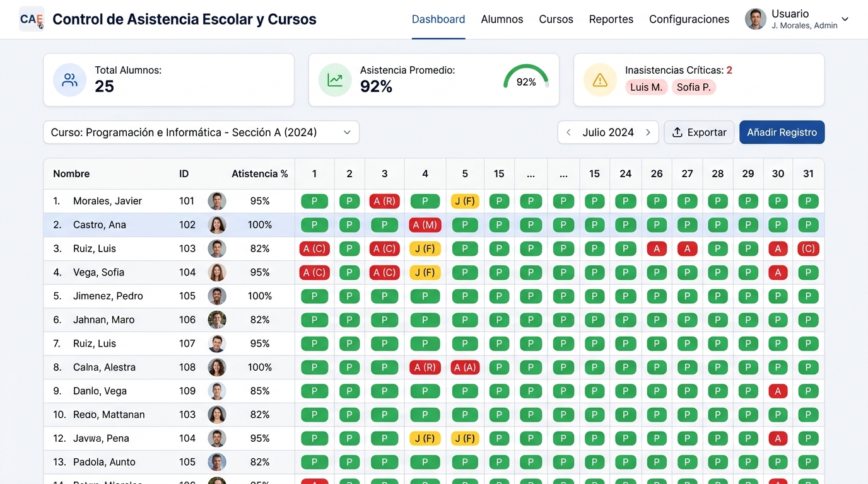This screenshot has width=868, height=484.
Task: Open Castro, Ana's avatar photo
Action: (x=217, y=225)
